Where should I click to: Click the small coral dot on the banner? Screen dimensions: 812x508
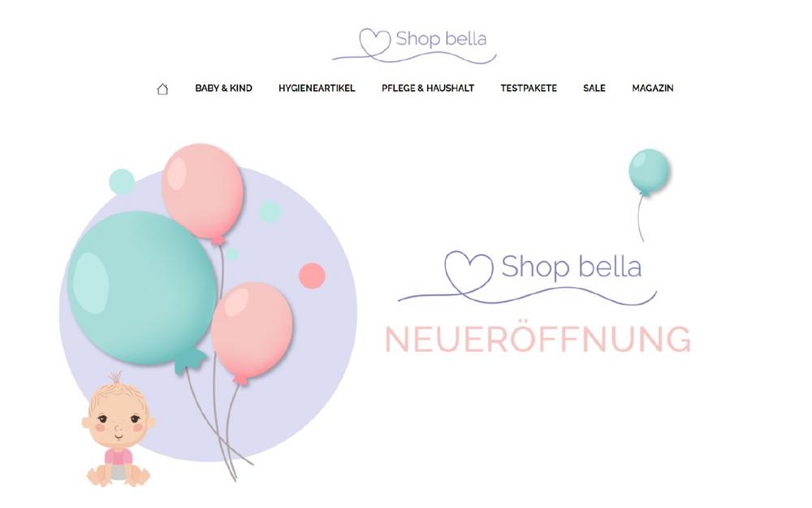313,276
